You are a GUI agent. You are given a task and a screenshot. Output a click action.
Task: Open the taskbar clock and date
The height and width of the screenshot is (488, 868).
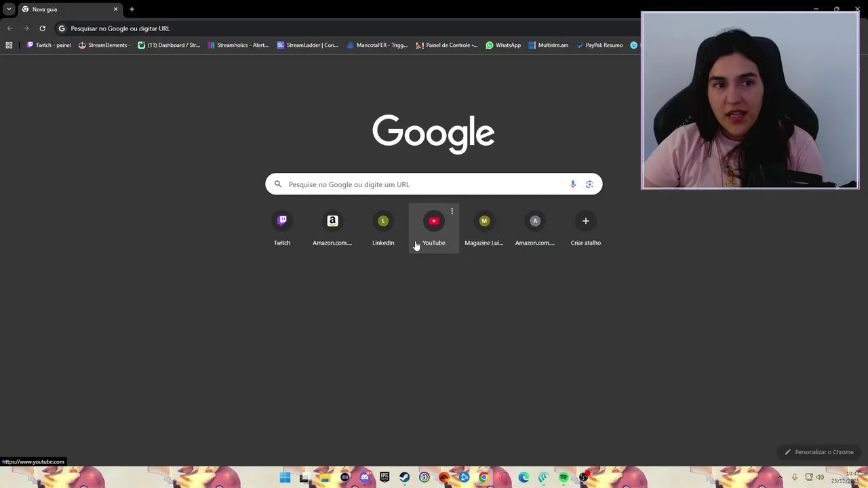click(845, 477)
